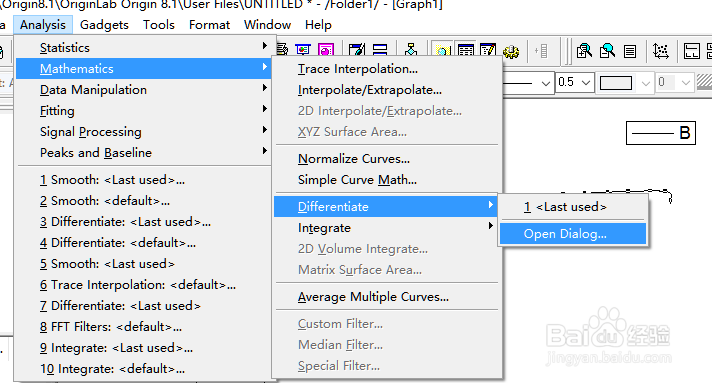Open the Analysis menu
712x383 pixels.
point(43,25)
